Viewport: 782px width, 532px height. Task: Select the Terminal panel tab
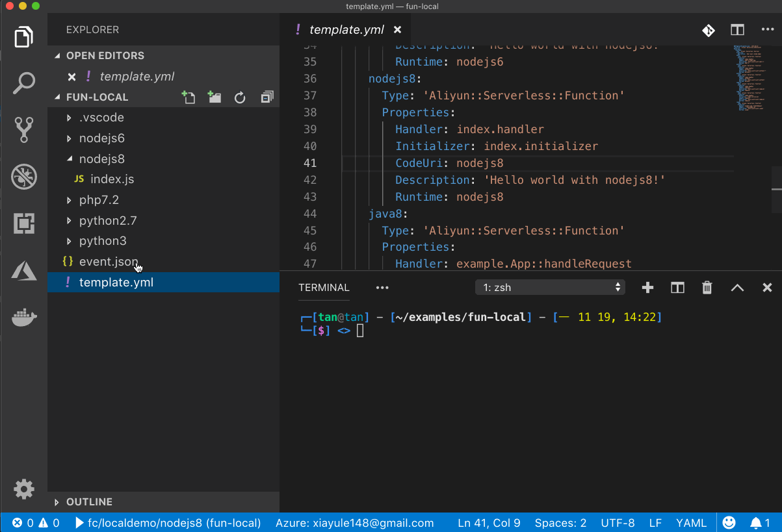(324, 288)
